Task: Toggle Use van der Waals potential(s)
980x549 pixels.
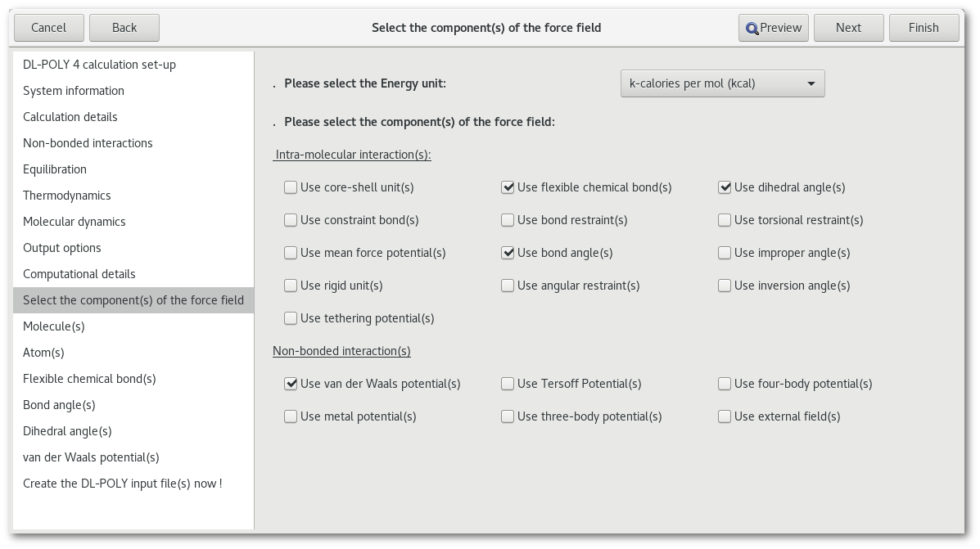Action: coord(291,384)
